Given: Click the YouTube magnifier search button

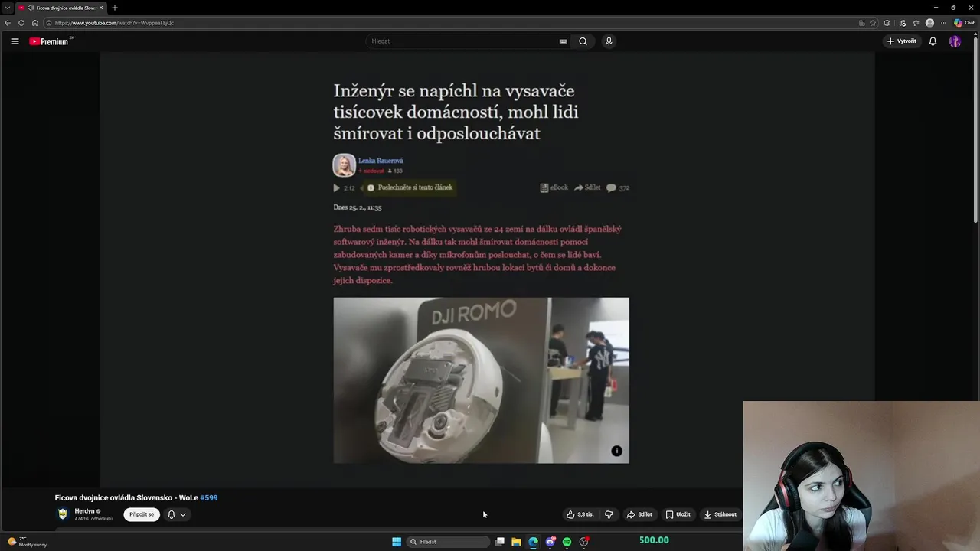Looking at the screenshot, I should coord(583,41).
